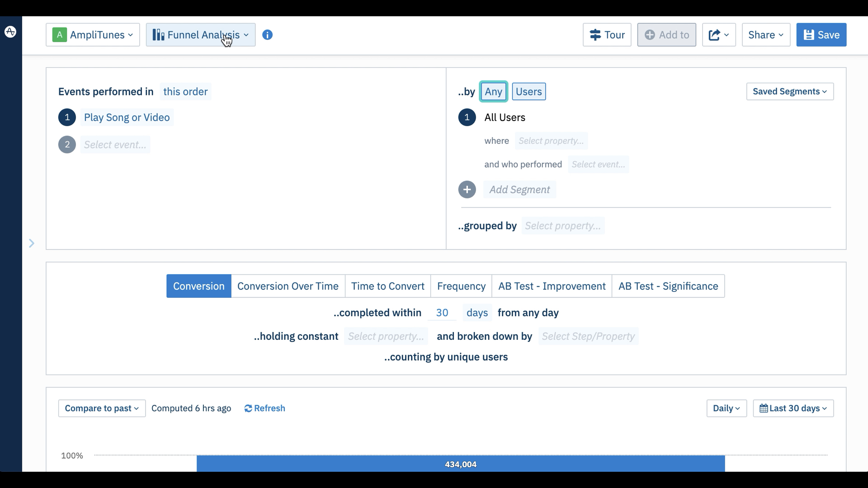
Task: Start the Tour with signpost icon
Action: pos(607,35)
